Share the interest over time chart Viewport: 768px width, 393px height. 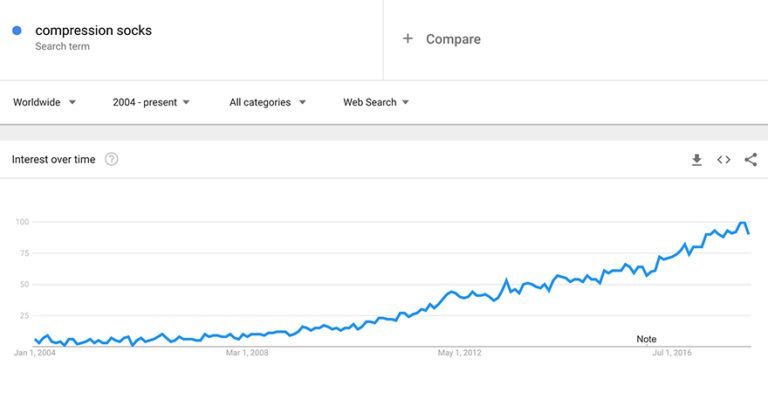pyautogui.click(x=750, y=160)
